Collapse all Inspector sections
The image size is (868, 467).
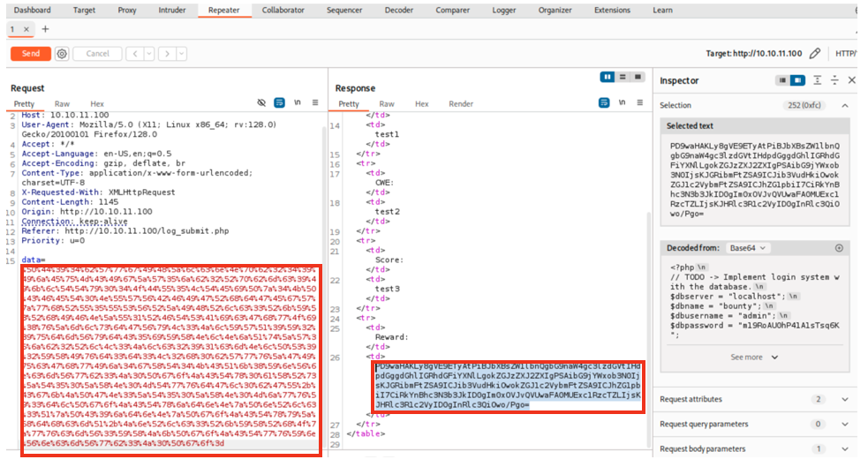834,80
